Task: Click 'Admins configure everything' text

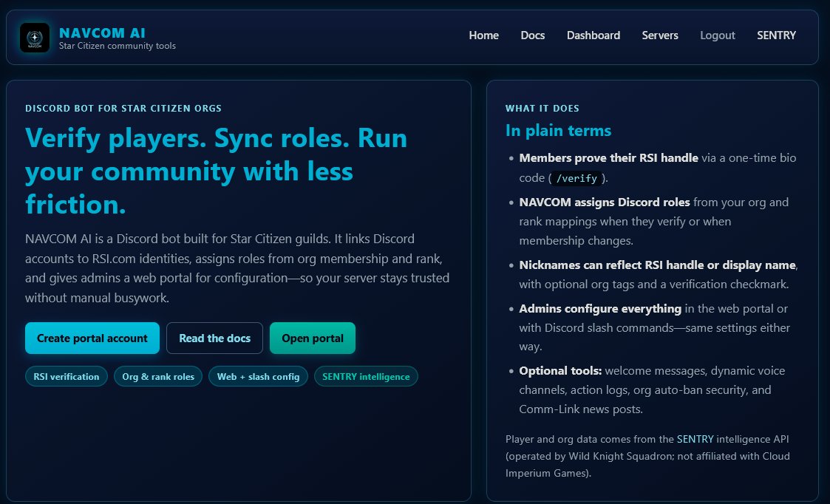Action: tap(600, 308)
